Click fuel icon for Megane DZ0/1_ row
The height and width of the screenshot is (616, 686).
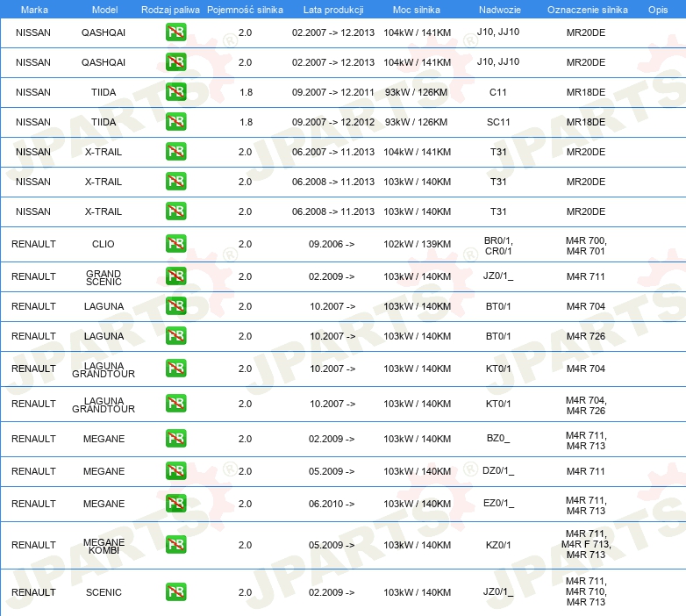[175, 471]
